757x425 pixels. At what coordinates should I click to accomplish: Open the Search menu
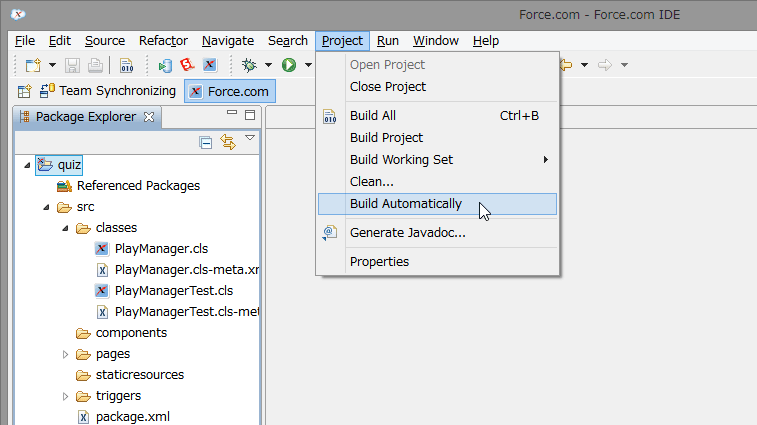[x=288, y=41]
